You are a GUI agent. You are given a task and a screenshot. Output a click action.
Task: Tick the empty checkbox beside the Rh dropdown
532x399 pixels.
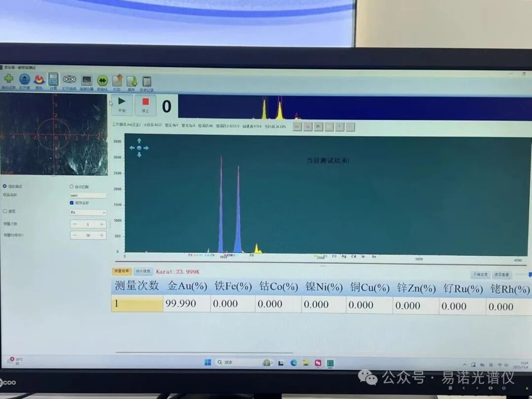point(5,211)
